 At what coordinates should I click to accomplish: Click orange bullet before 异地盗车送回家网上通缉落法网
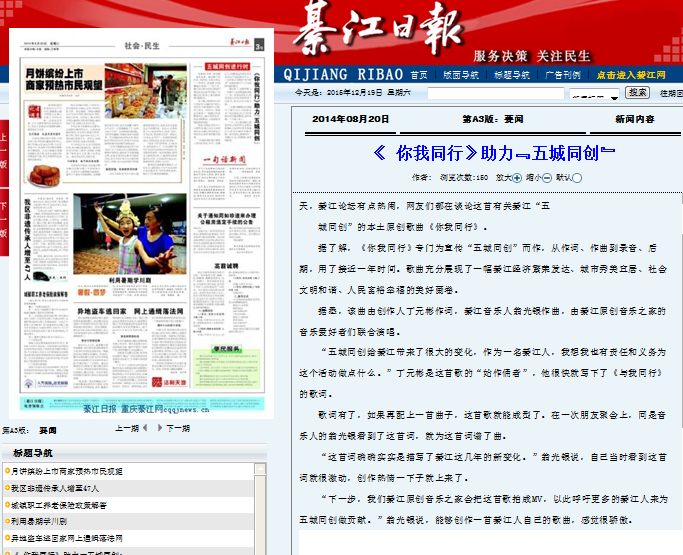7,538
